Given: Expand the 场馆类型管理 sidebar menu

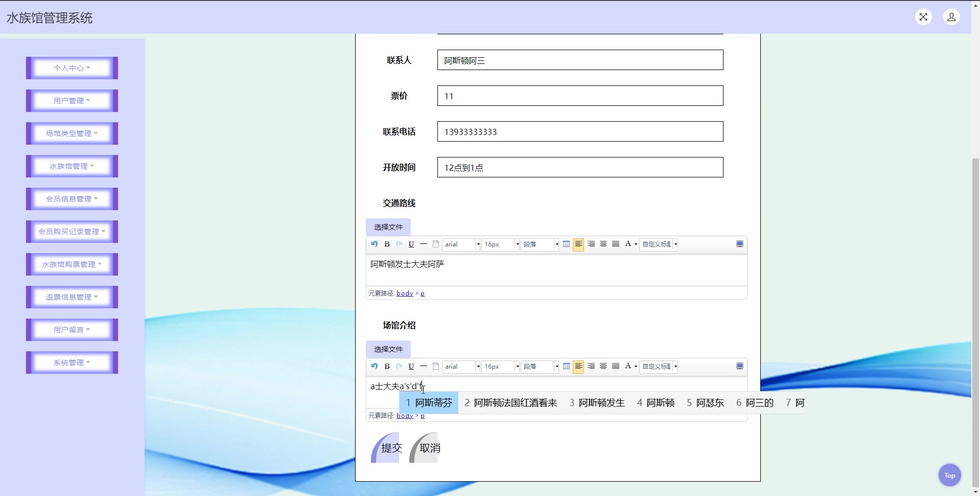Looking at the screenshot, I should (72, 133).
